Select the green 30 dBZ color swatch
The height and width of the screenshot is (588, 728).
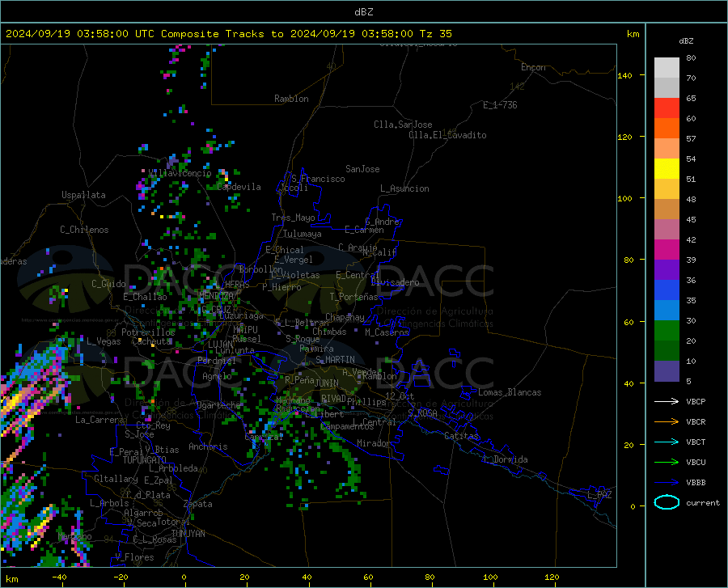point(667,331)
